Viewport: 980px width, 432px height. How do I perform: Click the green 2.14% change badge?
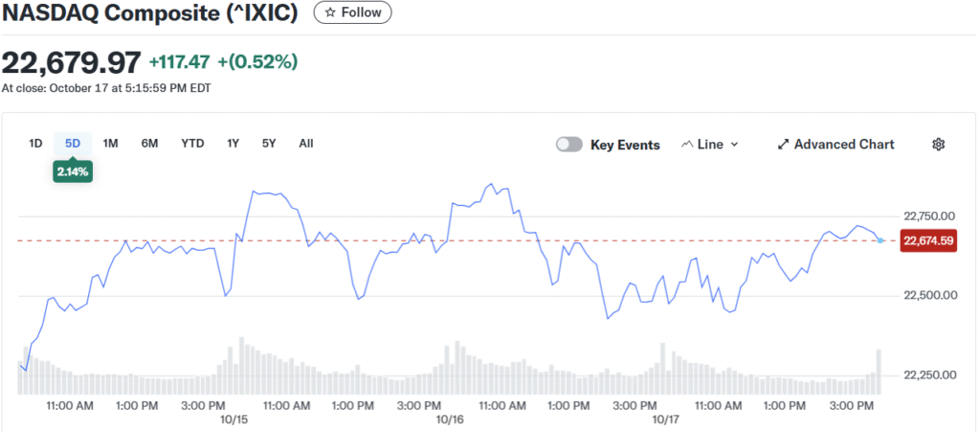tap(73, 171)
